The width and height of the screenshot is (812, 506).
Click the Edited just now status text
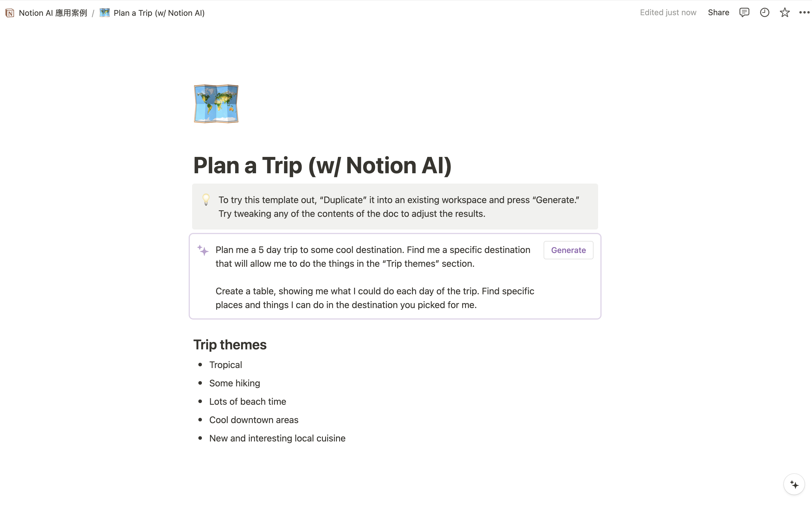[668, 13]
